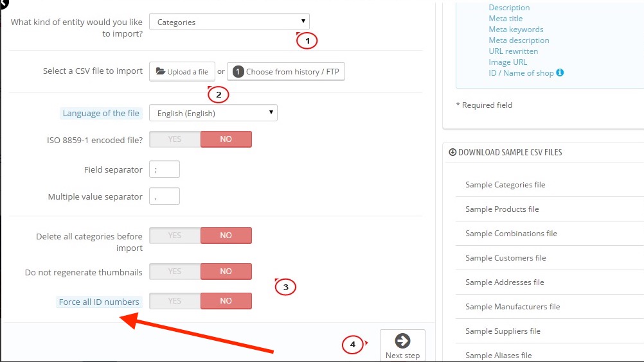Click the Multiple value separator field
This screenshot has height=362, width=644.
(165, 196)
